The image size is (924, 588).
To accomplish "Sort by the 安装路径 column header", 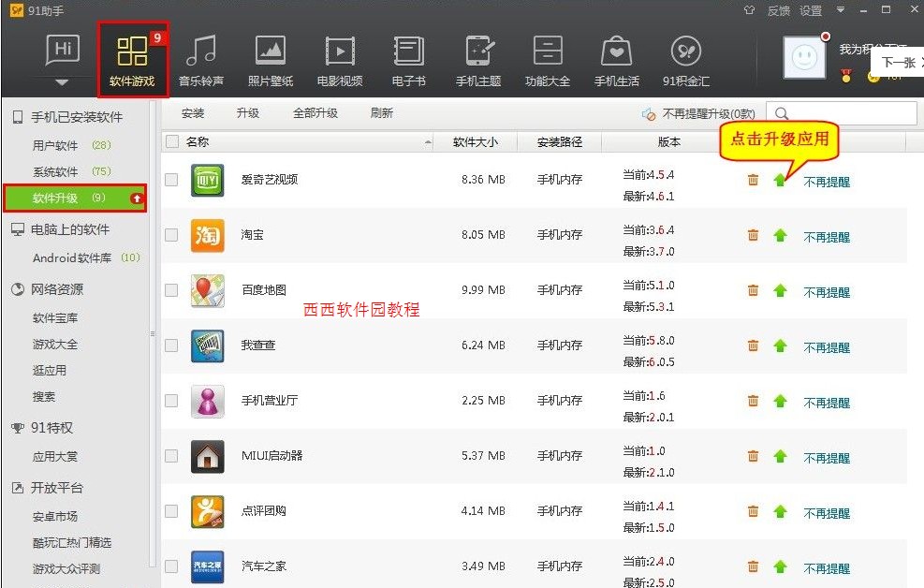I will point(559,142).
